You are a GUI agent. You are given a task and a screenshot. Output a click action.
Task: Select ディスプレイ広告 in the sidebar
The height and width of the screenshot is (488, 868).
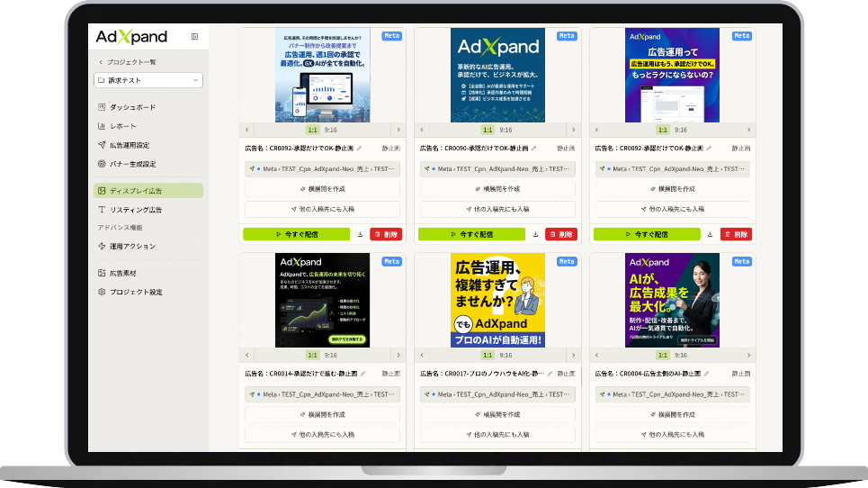pyautogui.click(x=148, y=191)
